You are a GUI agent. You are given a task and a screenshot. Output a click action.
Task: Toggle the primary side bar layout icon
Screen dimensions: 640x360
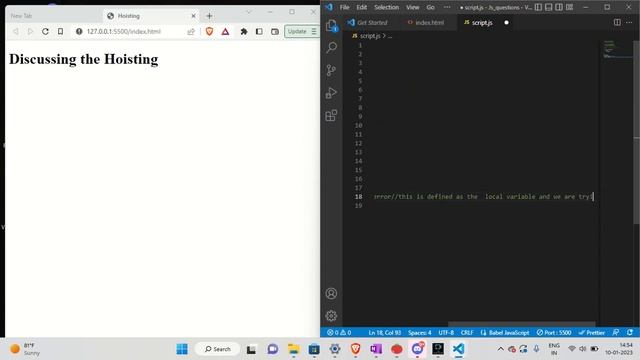[x=538, y=7]
